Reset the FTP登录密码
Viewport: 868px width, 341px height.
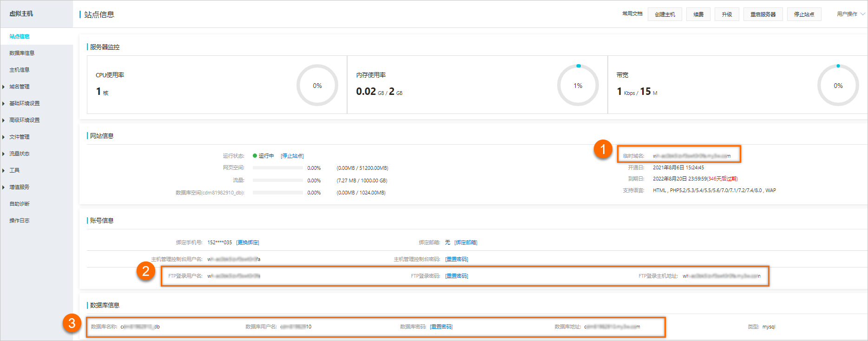click(x=457, y=276)
